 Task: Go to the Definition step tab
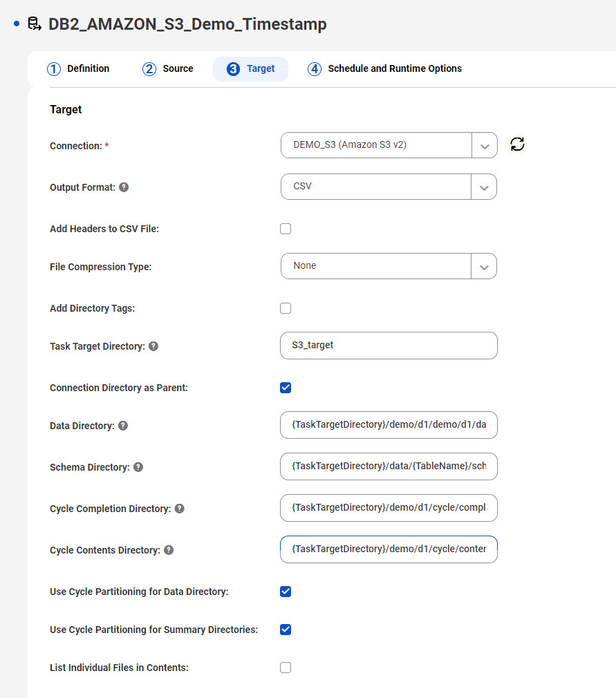point(78,69)
